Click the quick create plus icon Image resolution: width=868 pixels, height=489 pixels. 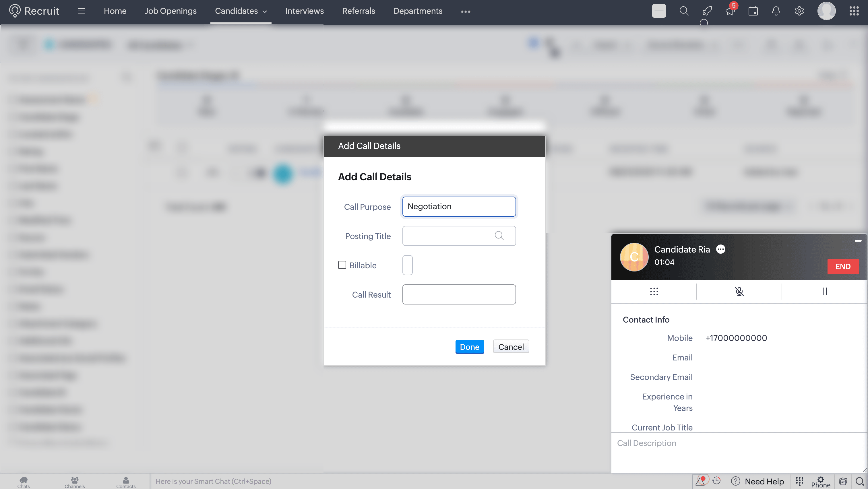pos(658,11)
